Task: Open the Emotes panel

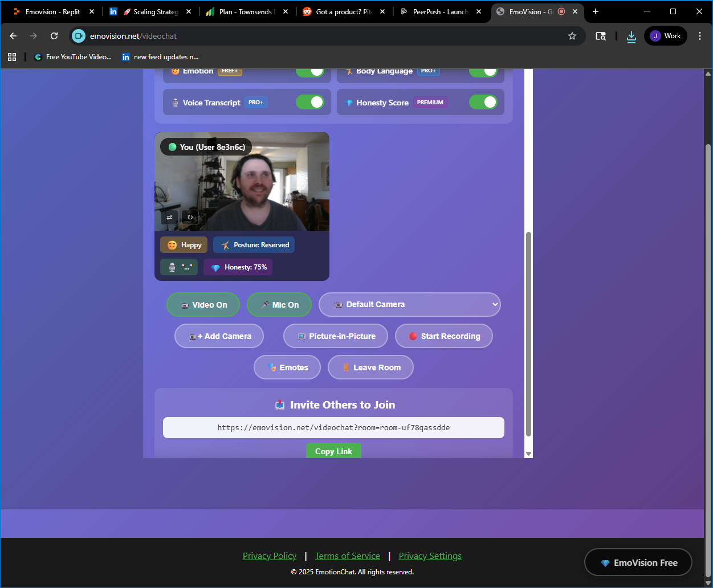Action: [287, 367]
